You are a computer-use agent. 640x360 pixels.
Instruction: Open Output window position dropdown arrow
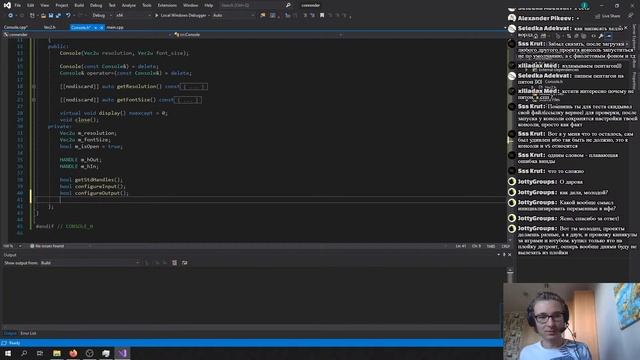(x=498, y=255)
